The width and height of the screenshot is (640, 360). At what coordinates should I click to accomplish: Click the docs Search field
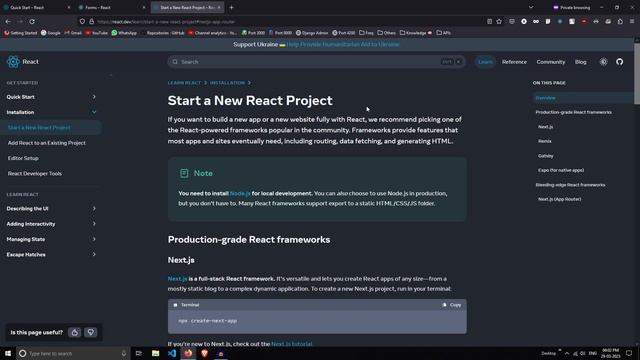pyautogui.click(x=317, y=62)
